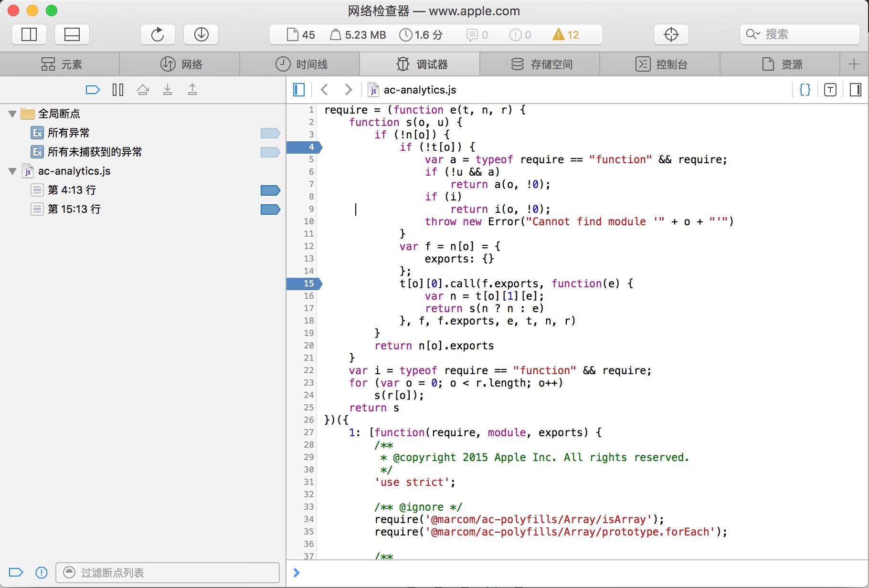The image size is (869, 588).
Task: Hide the navigation sidebar in editor bar
Action: (x=299, y=90)
